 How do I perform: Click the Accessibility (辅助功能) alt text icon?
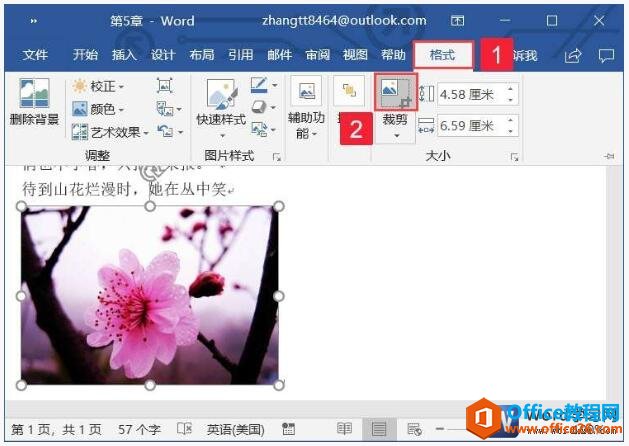tap(306, 91)
